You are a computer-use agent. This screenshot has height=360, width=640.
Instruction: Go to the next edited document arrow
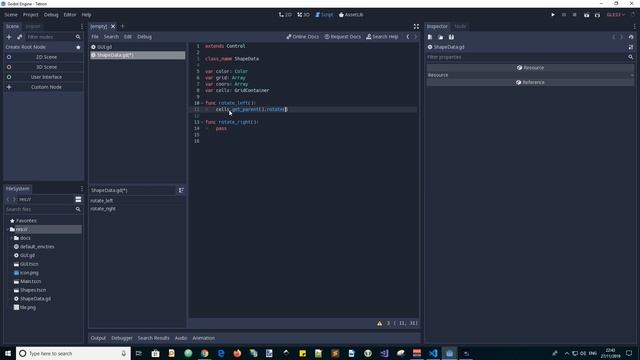(416, 37)
